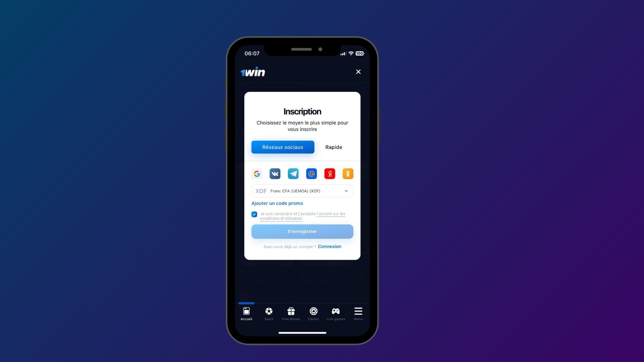
Task: Navigate to Sport section
Action: pos(268,314)
